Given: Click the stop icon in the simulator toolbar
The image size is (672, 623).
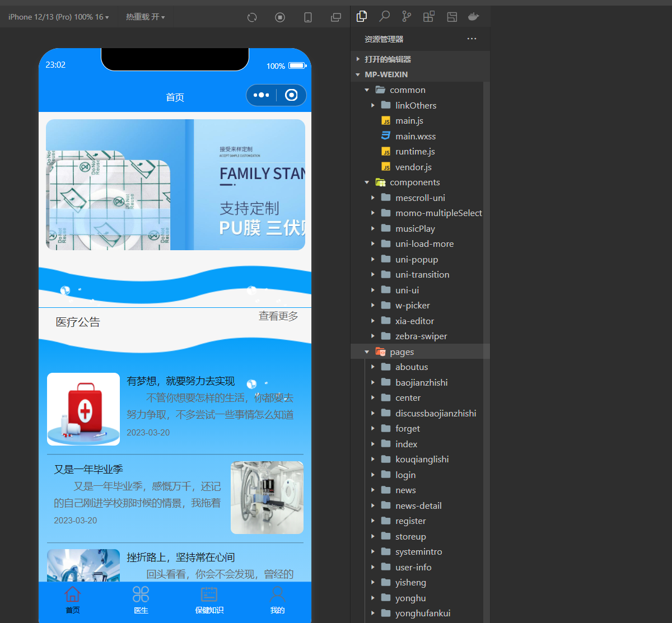Looking at the screenshot, I should (279, 17).
